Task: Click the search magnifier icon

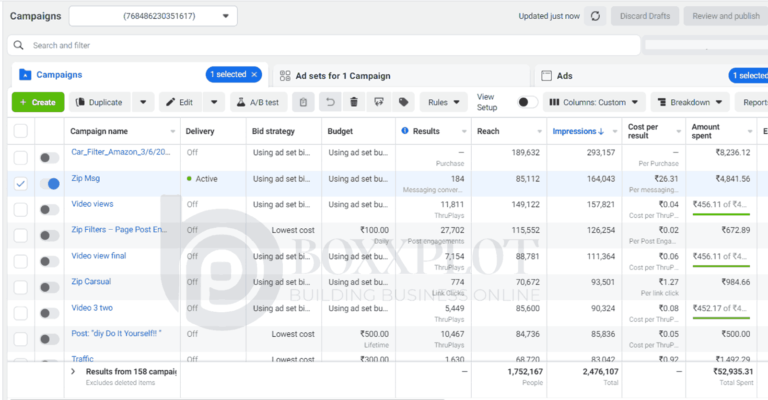Action: [19, 46]
